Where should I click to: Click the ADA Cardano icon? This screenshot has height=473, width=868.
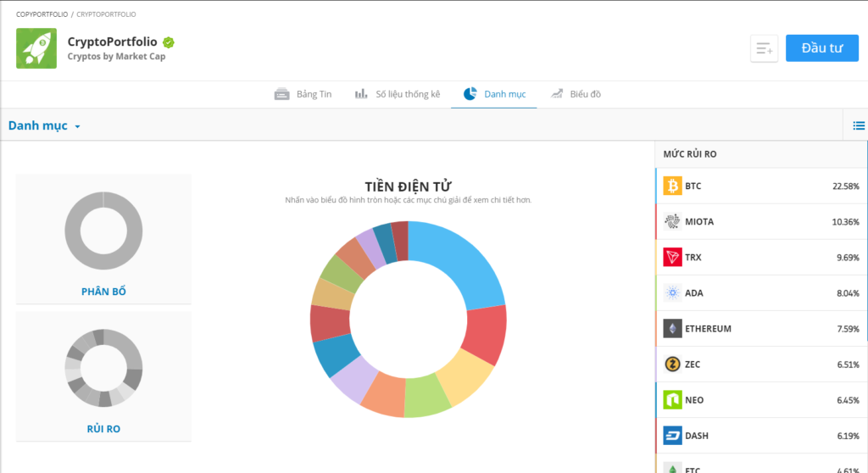(x=672, y=293)
